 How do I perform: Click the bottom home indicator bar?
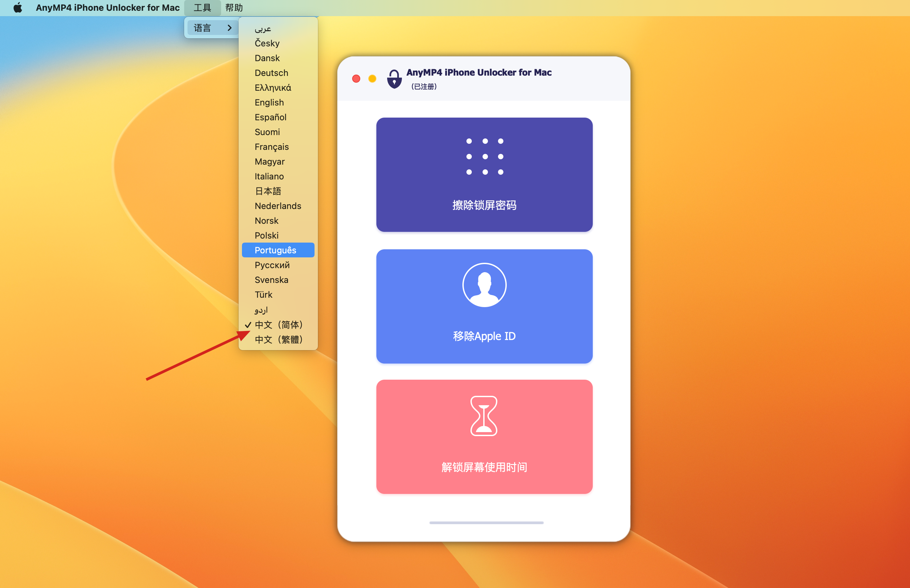[486, 523]
